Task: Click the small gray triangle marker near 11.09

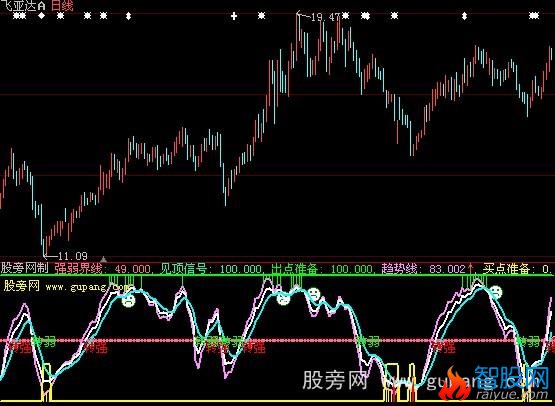Action: [103, 259]
